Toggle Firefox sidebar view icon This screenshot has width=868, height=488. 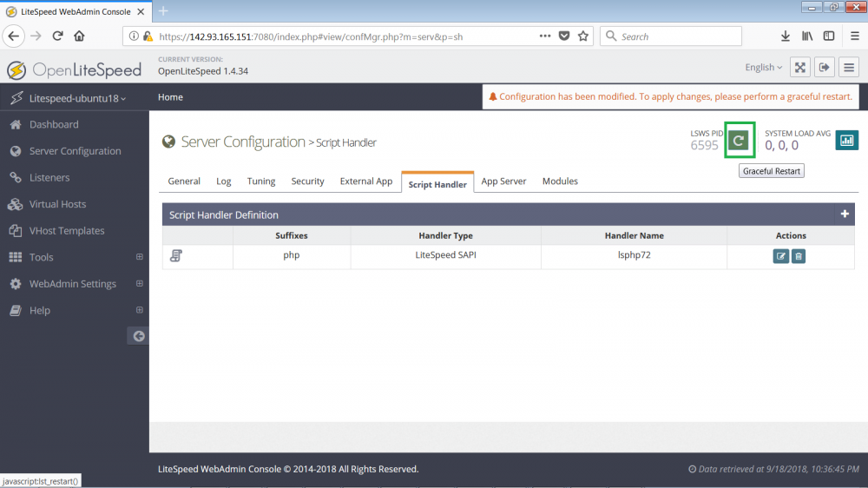[x=829, y=36]
